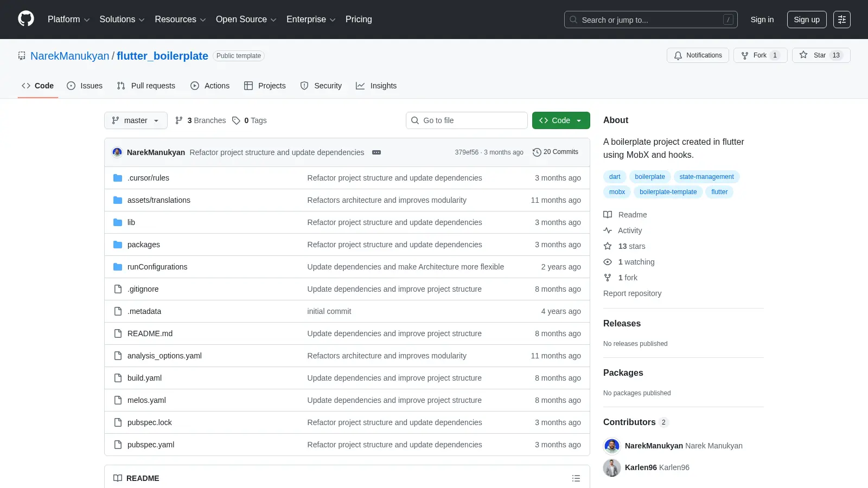Expand the Solutions menu
This screenshot has width=868, height=488.
pyautogui.click(x=122, y=20)
